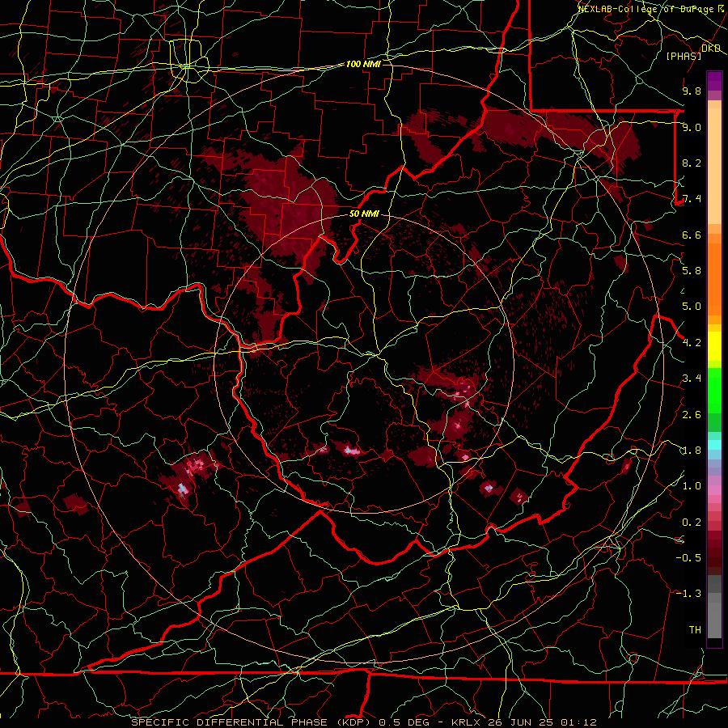This screenshot has height=728, width=728.
Task: Click the 9.0 scale value
Action: click(x=692, y=127)
